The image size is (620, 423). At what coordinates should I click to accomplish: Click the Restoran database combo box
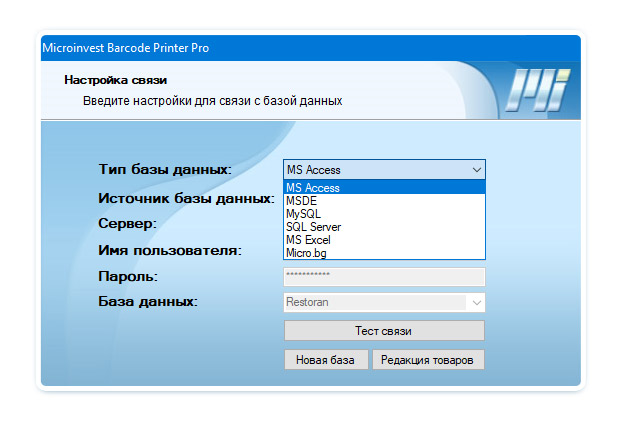pyautogui.click(x=375, y=302)
